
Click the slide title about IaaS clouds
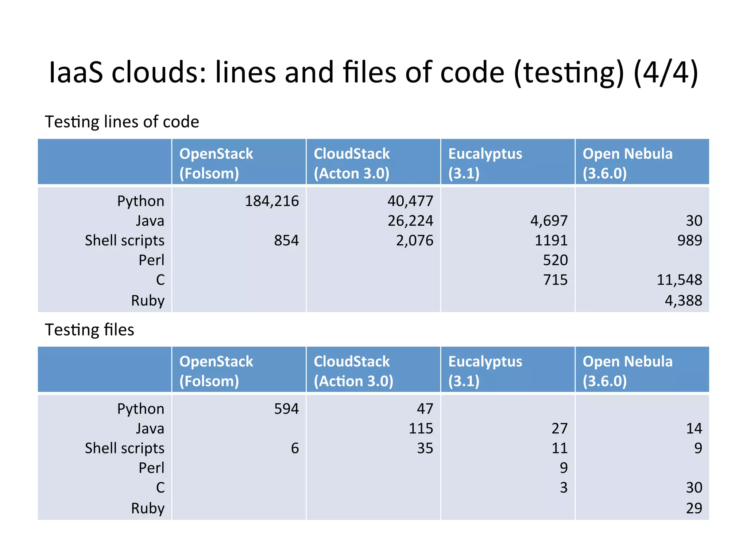[x=373, y=72]
